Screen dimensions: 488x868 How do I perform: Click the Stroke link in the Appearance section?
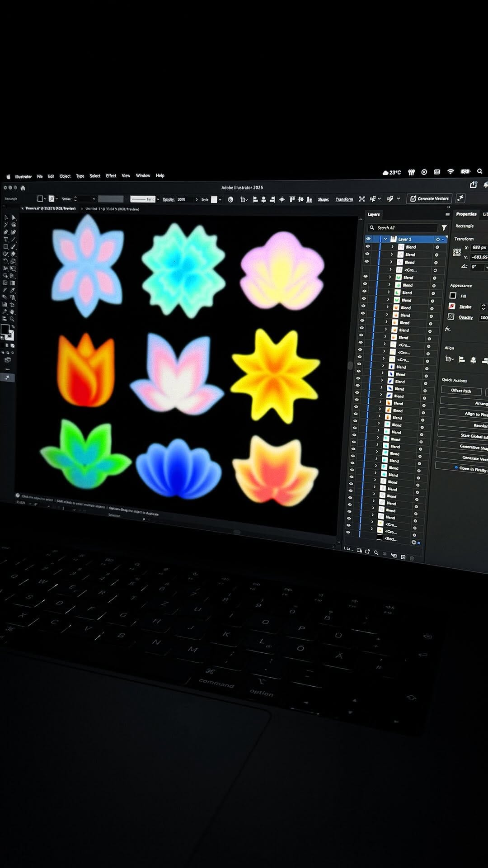coord(465,307)
